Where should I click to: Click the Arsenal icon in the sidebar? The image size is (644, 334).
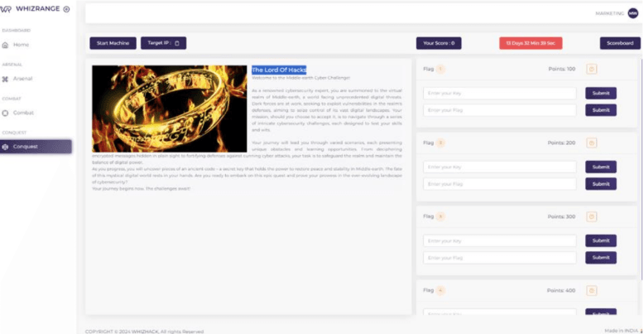pos(5,79)
